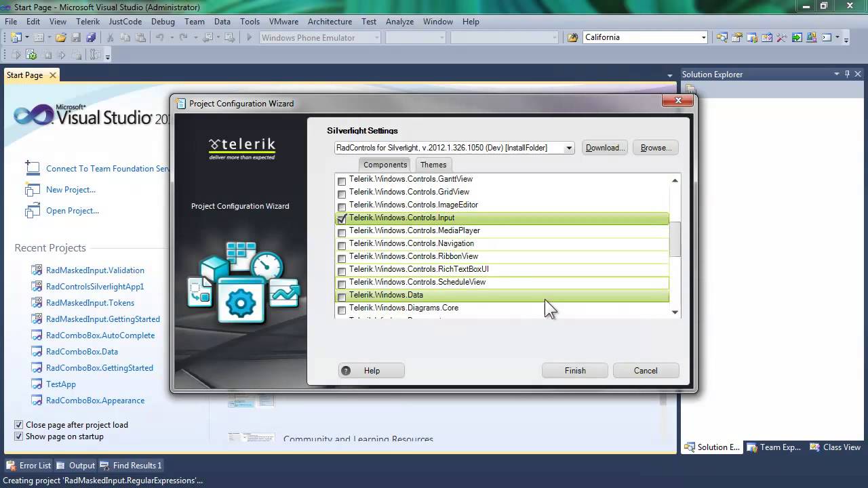Switch to the Class View panel tab
Image resolution: width=868 pixels, height=488 pixels.
[x=835, y=447]
